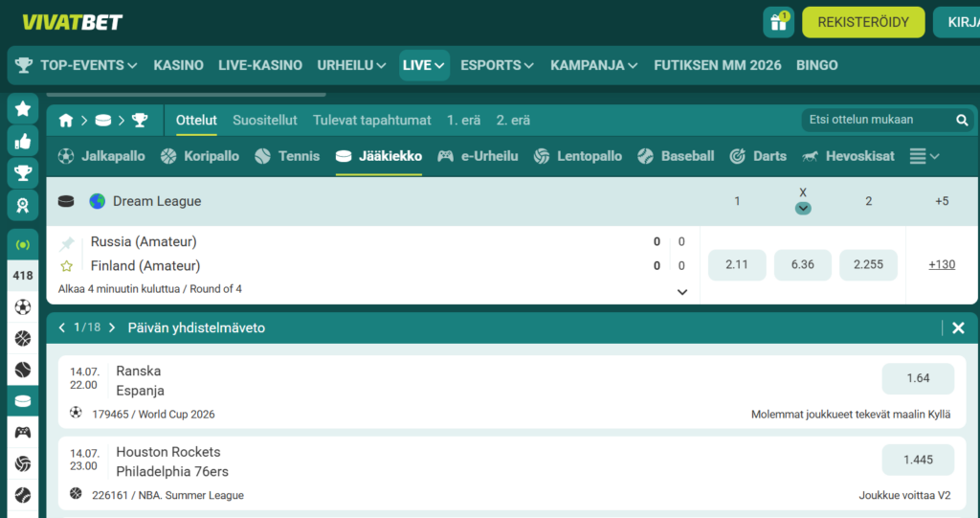Switch to Suositellut tab

tap(265, 120)
